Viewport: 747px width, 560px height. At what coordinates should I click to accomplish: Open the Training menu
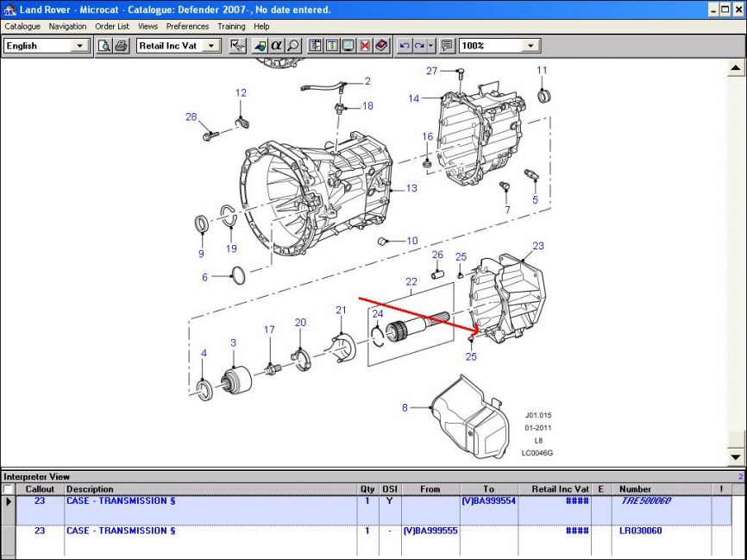pyautogui.click(x=231, y=27)
